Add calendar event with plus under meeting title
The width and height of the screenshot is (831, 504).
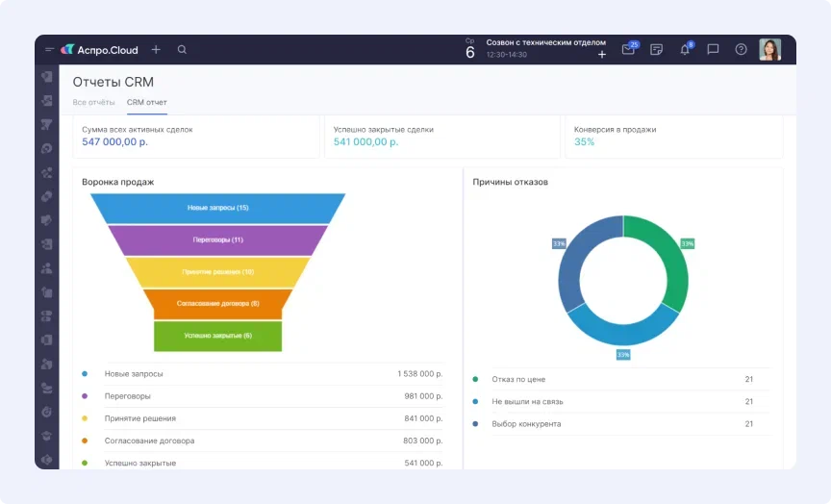tap(602, 55)
